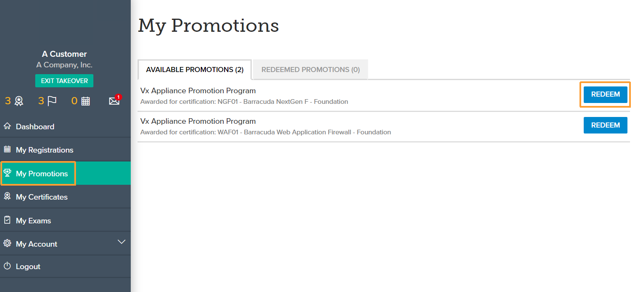The height and width of the screenshot is (292, 644).
Task: Click the My Promotions trophy icon
Action: 7,173
